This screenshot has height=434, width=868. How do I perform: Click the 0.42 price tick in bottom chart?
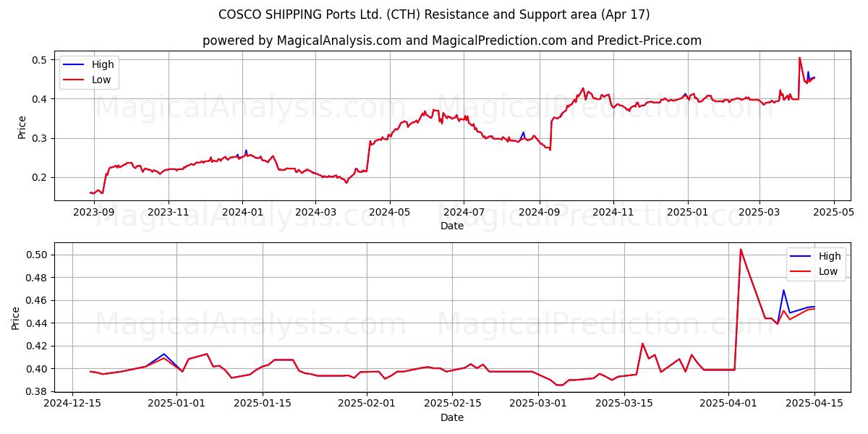coord(38,346)
